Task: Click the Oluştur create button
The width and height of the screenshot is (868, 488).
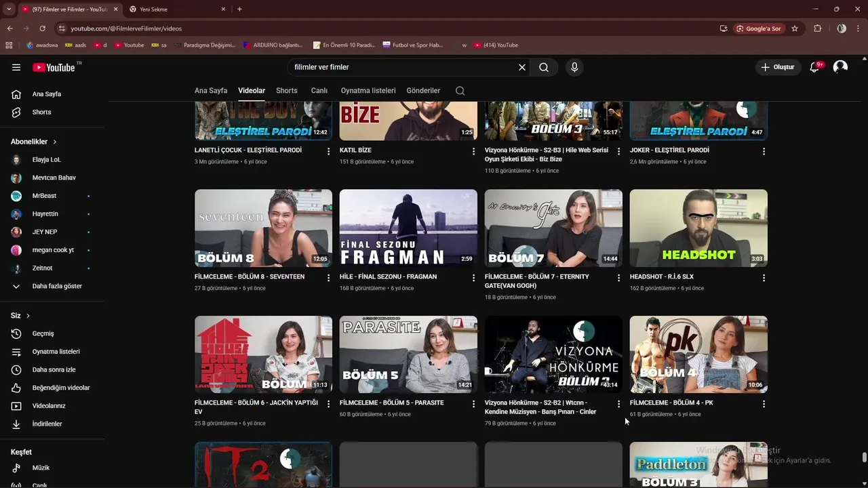Action: click(x=778, y=67)
